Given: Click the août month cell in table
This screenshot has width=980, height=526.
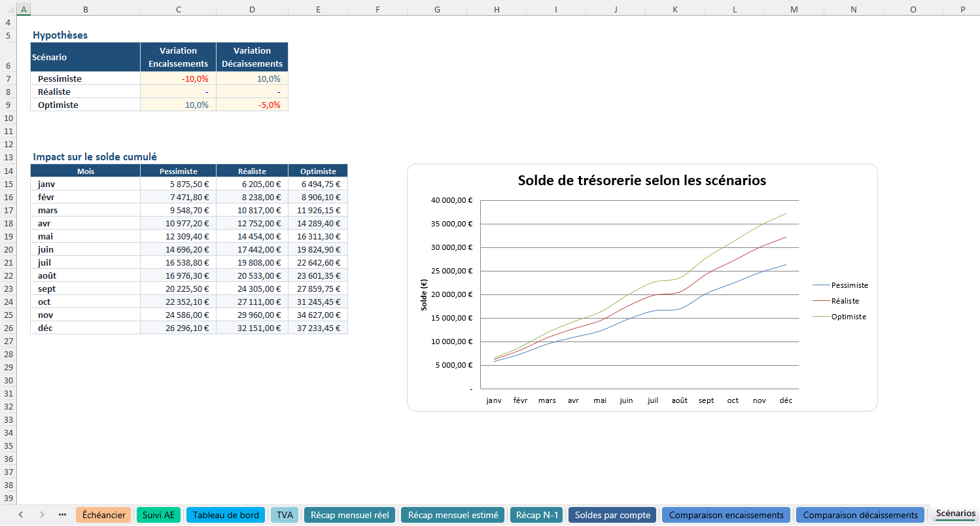Looking at the screenshot, I should pos(85,275).
